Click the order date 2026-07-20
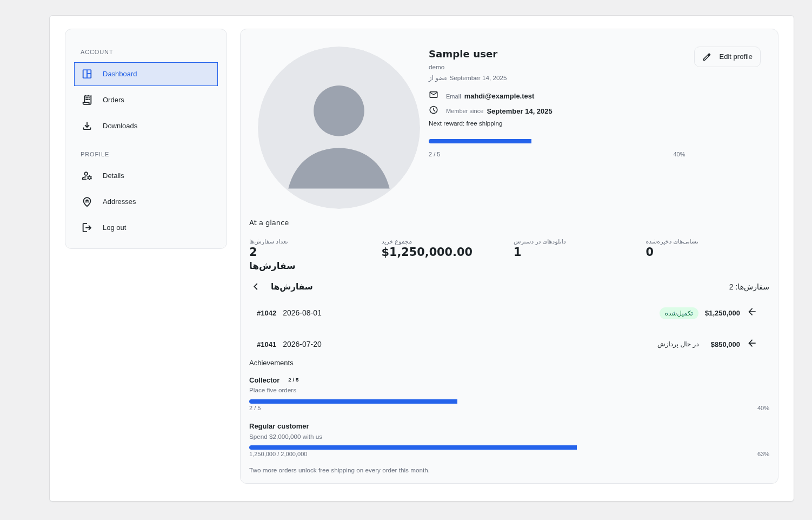Viewport: 812px width, 520px height. 302,344
